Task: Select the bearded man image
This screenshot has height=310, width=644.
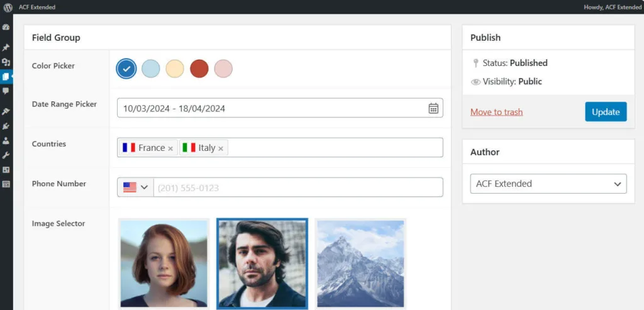Action: (x=262, y=263)
